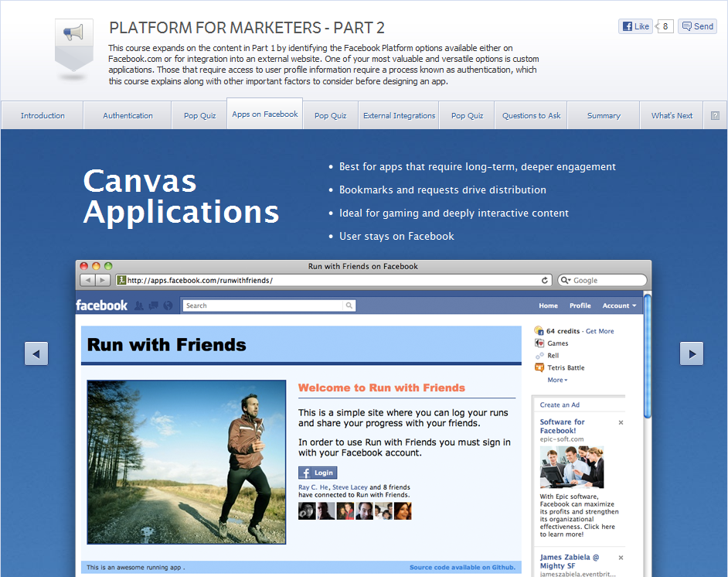Expand the More sidebar menu

[557, 380]
